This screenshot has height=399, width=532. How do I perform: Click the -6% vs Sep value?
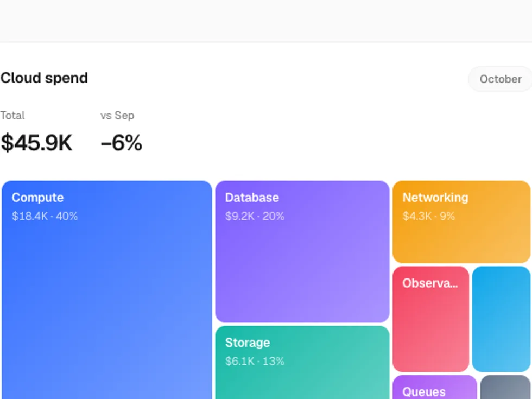point(121,143)
